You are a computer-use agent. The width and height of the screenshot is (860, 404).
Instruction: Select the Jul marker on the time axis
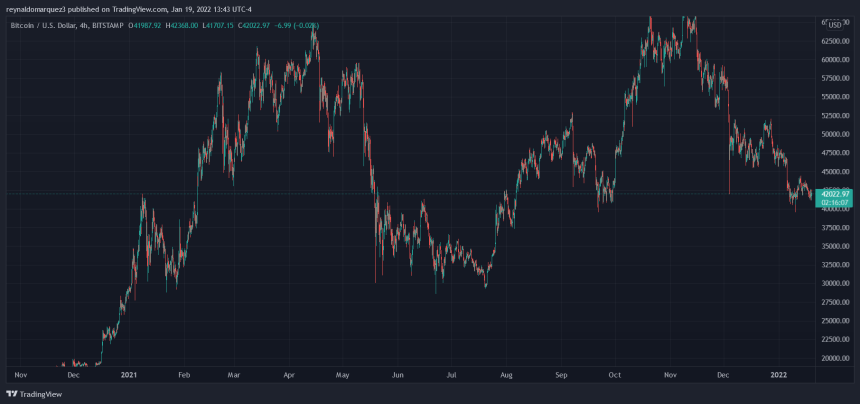(452, 373)
